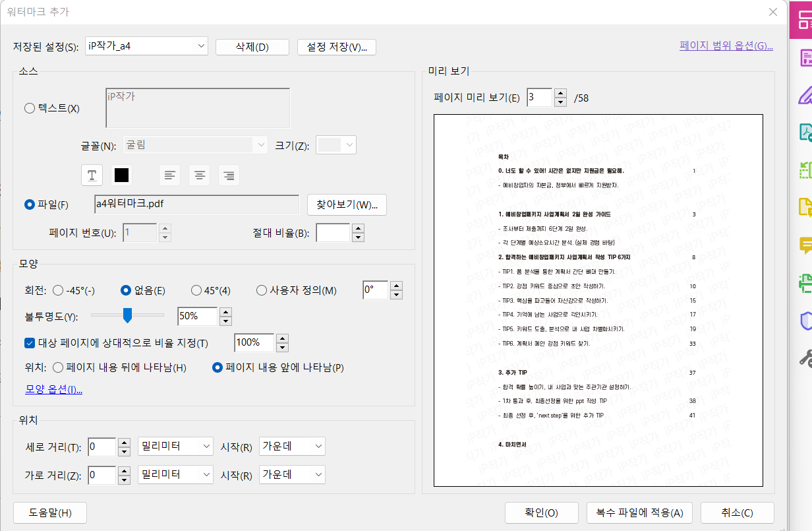Open the 페이지 범위 옵션(G)... link

[x=726, y=46]
